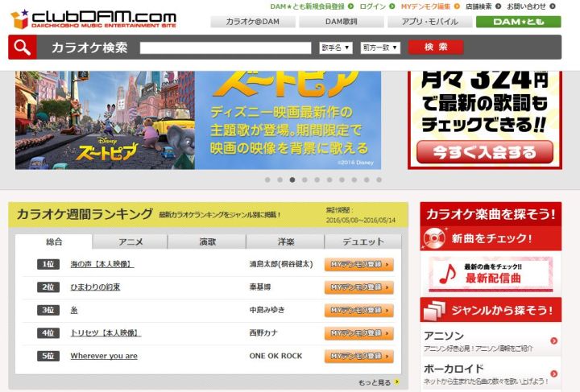Open the 歌手名 search type dropdown

pyautogui.click(x=335, y=47)
